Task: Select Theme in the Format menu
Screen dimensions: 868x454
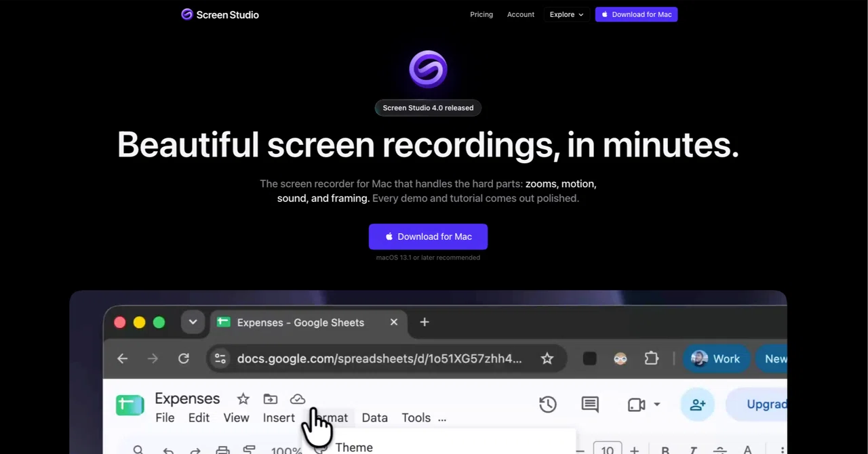Action: 354,447
